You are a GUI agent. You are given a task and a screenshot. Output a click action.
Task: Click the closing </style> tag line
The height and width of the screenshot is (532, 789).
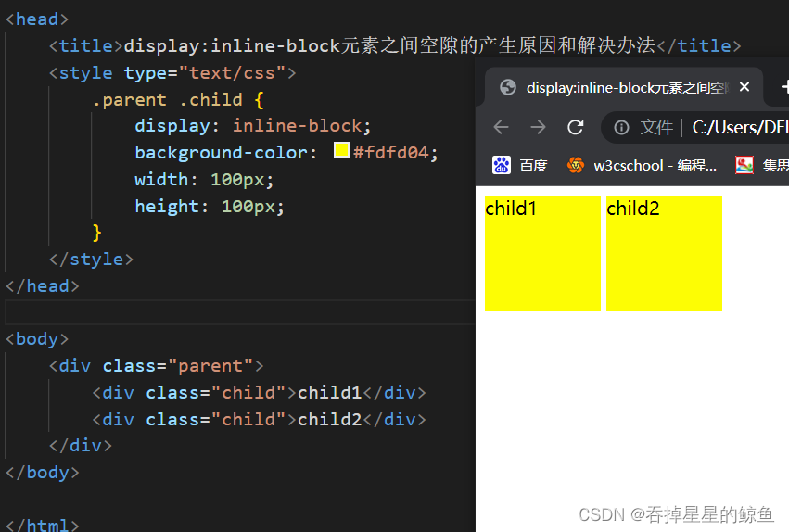[91, 260]
